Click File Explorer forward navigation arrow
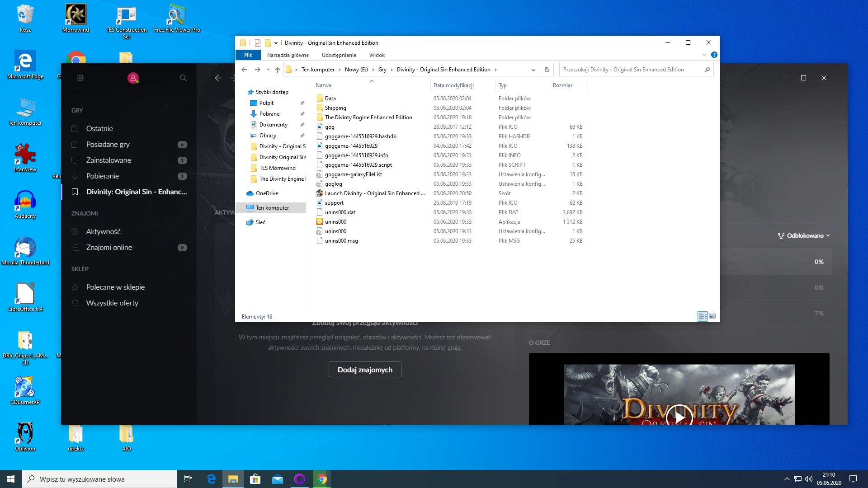This screenshot has height=488, width=868. coord(257,70)
